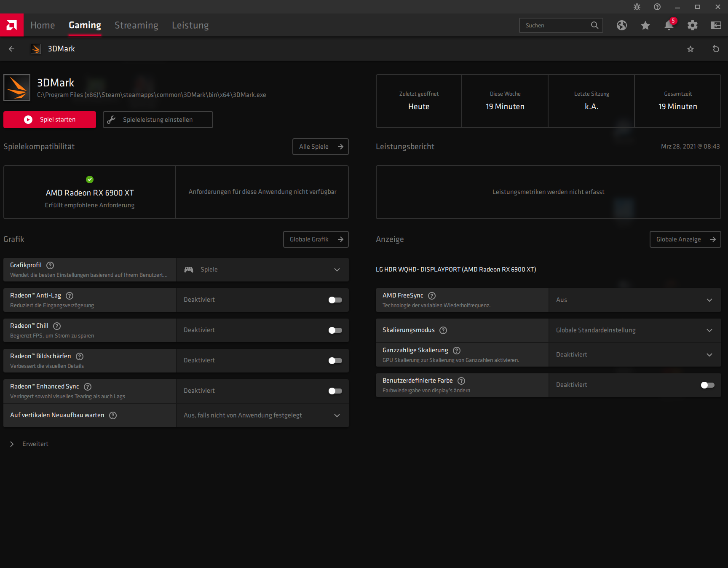Viewport: 728px width, 568px height.
Task: Show help for Radeon Enhanced Sync
Action: 88,386
